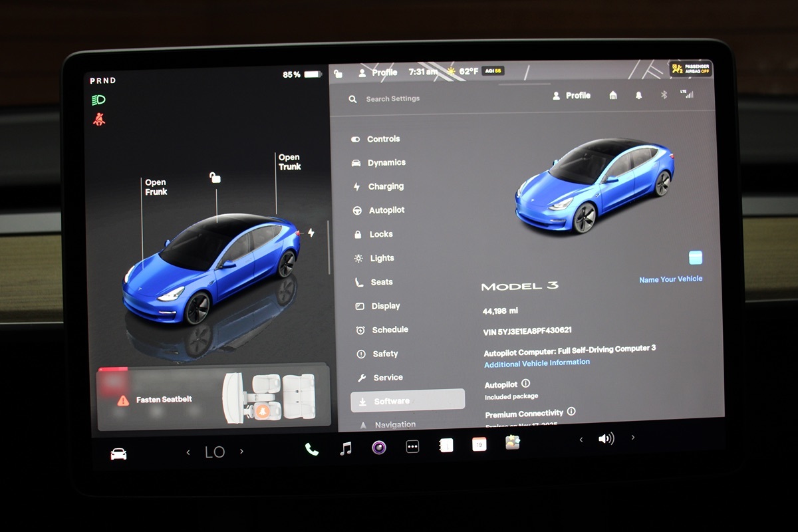Open the calendar app icon
The height and width of the screenshot is (532, 798).
pyautogui.click(x=479, y=444)
